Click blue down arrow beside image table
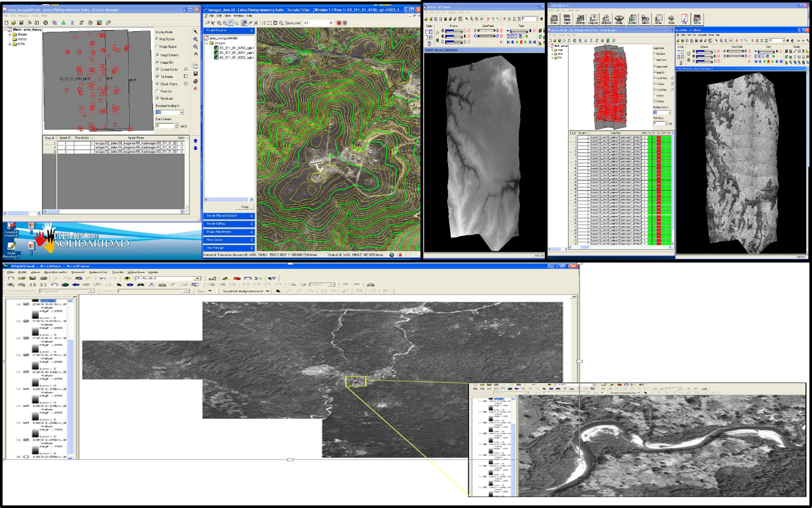The image size is (812, 508). pyautogui.click(x=195, y=149)
